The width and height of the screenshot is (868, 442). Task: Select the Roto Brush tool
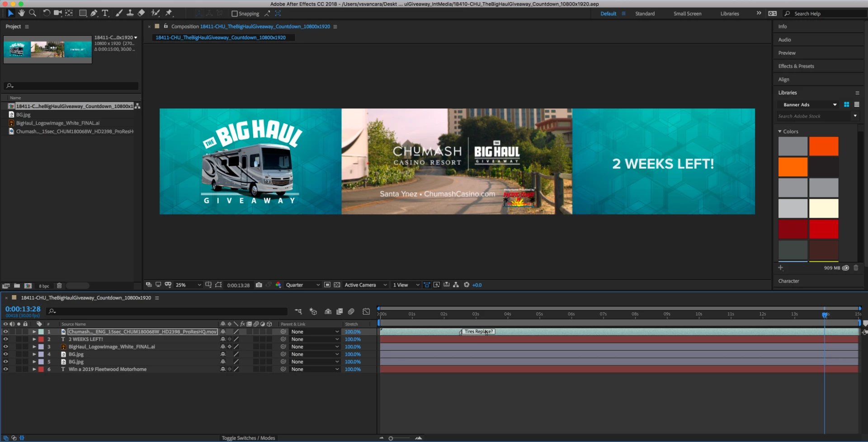pyautogui.click(x=155, y=13)
